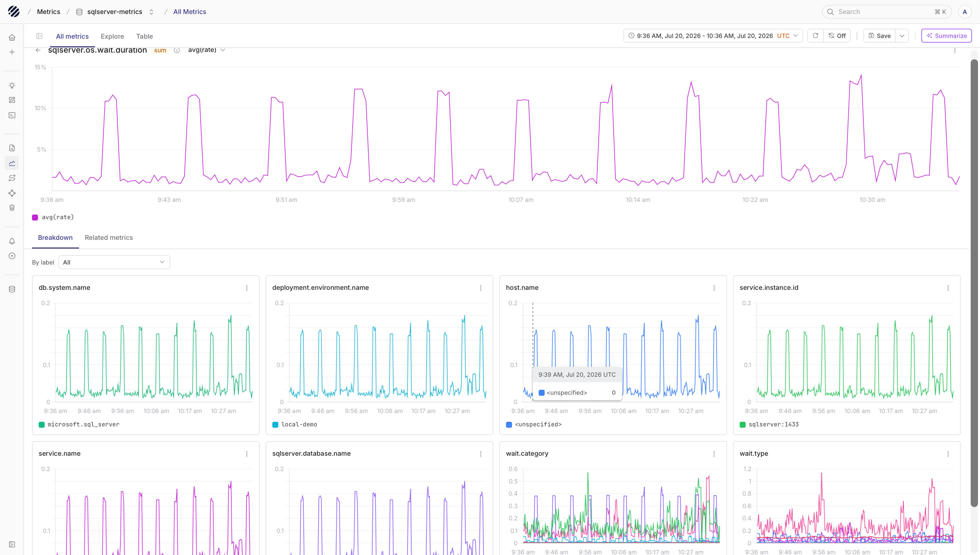980x555 pixels.
Task: Open the query console terminal icon
Action: point(12,115)
